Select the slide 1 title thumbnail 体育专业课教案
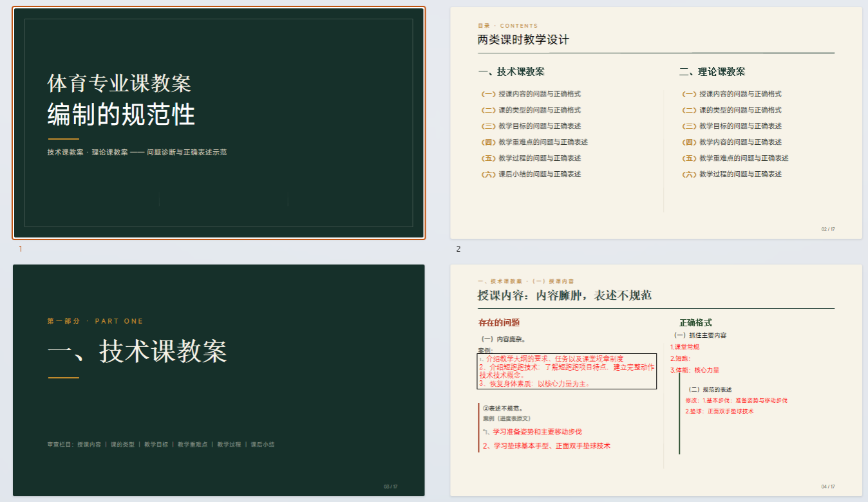The width and height of the screenshot is (868, 502). pyautogui.click(x=219, y=123)
